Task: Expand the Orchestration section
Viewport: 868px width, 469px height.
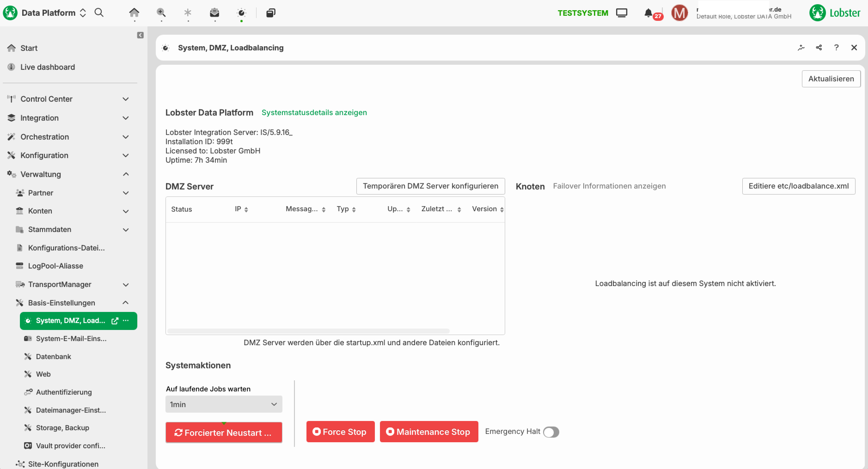Action: pos(125,137)
